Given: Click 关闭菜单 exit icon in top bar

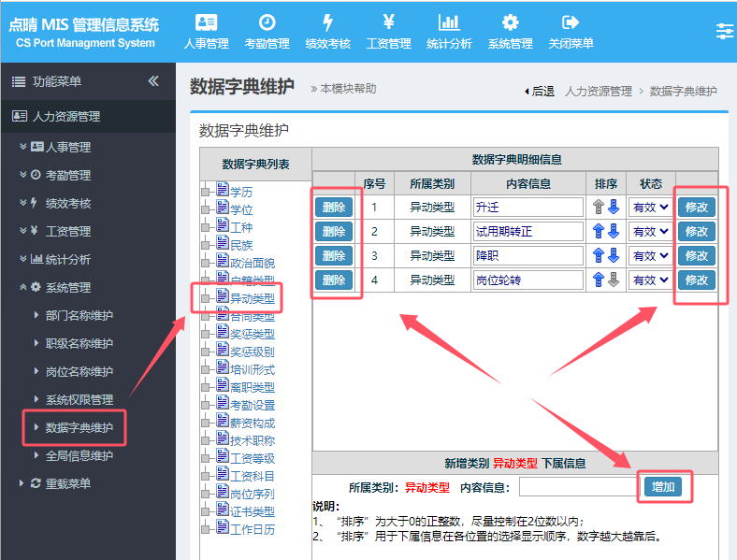Looking at the screenshot, I should [571, 22].
